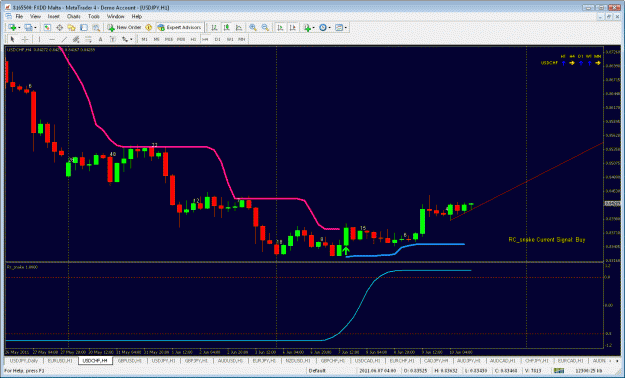This screenshot has height=378, width=625.
Task: Select the standard cursor tool
Action: pyautogui.click(x=12, y=39)
